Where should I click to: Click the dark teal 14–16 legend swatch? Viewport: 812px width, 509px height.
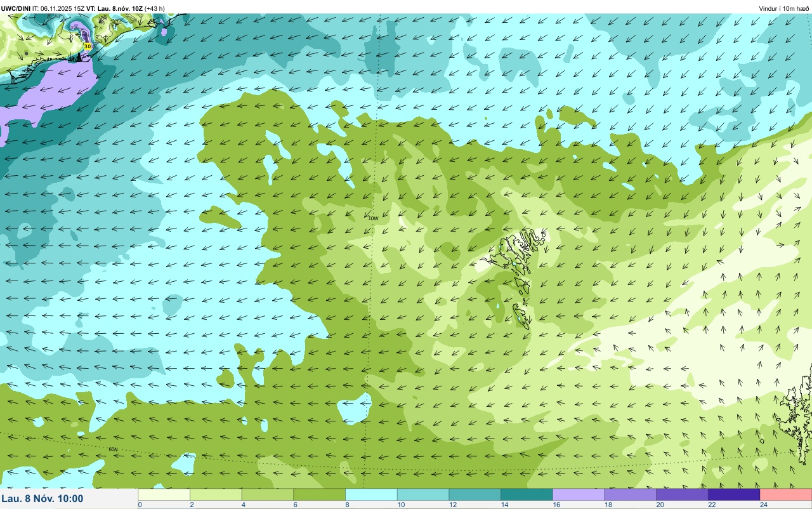pyautogui.click(x=527, y=494)
